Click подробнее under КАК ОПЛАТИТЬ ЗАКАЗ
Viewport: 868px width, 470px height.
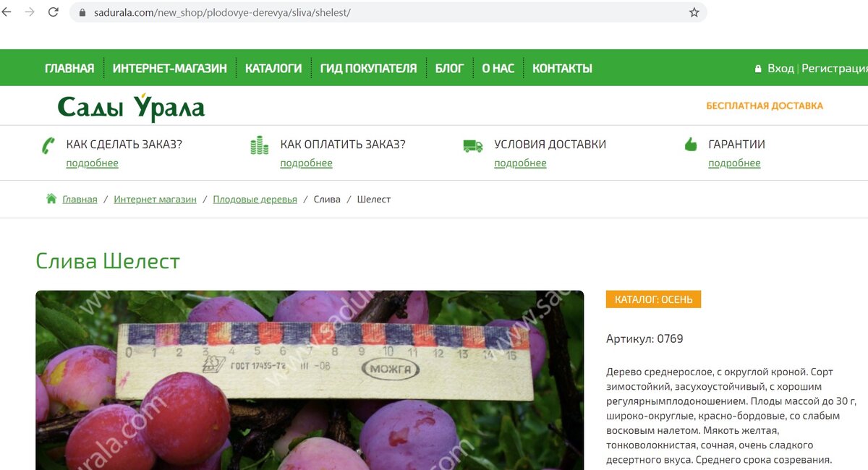[306, 163]
